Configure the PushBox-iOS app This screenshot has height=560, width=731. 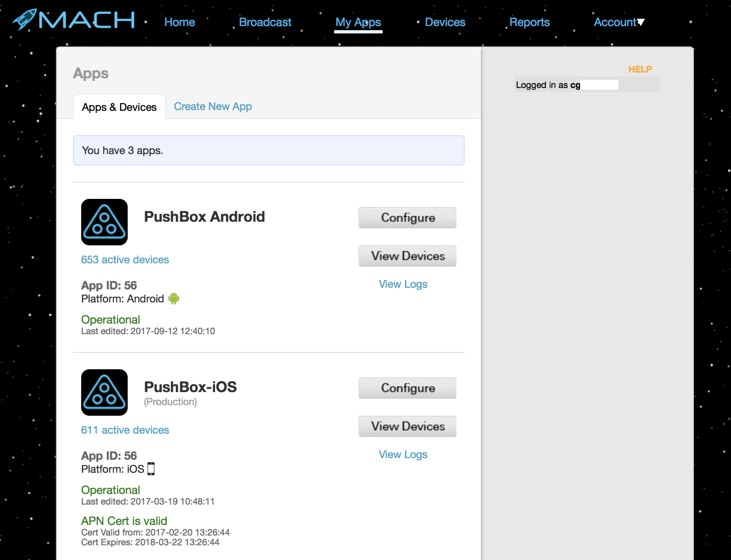point(408,388)
